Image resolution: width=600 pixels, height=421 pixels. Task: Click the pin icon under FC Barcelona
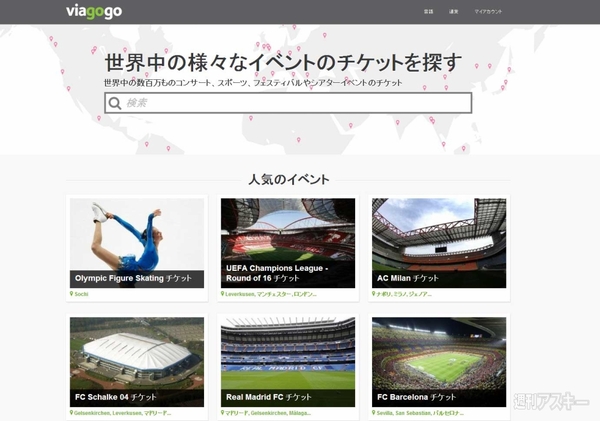(x=374, y=413)
